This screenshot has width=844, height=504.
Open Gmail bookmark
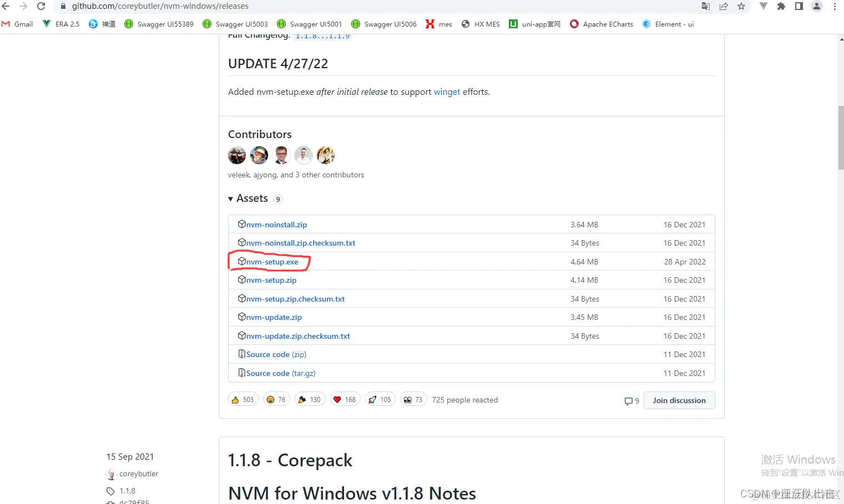pos(17,24)
